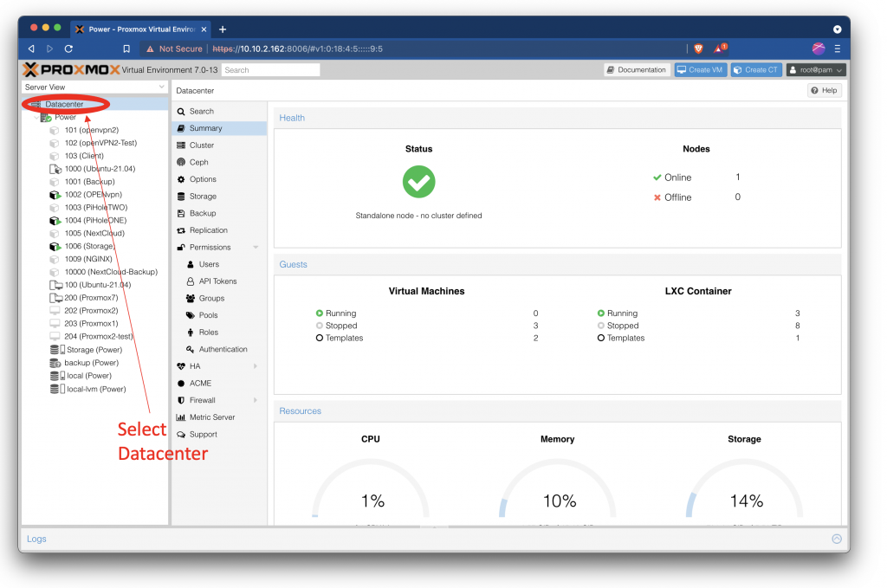Select Storage (Power) in the tree

point(94,350)
